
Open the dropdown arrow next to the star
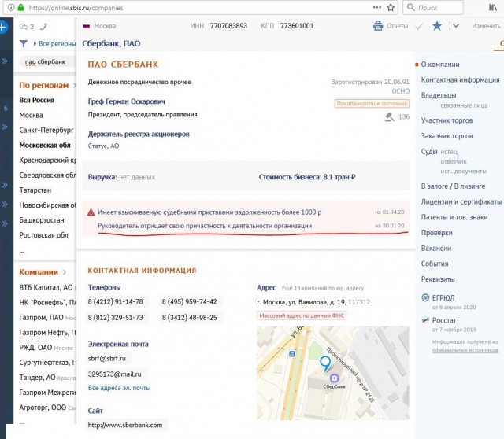[456, 26]
